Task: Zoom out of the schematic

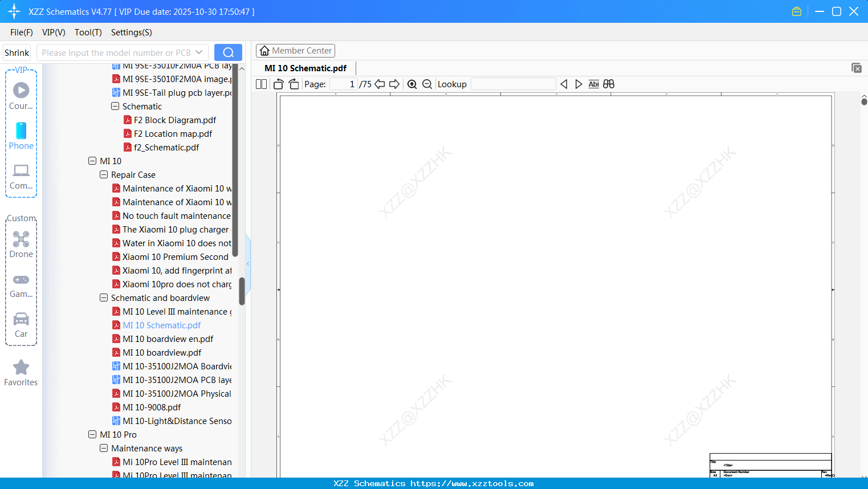Action: click(x=427, y=84)
